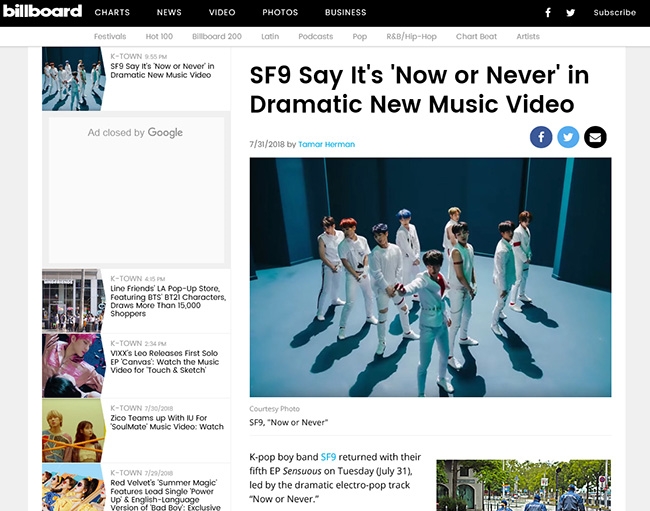Go to the Video section
Viewport: 650px width, 511px height.
pyautogui.click(x=222, y=13)
